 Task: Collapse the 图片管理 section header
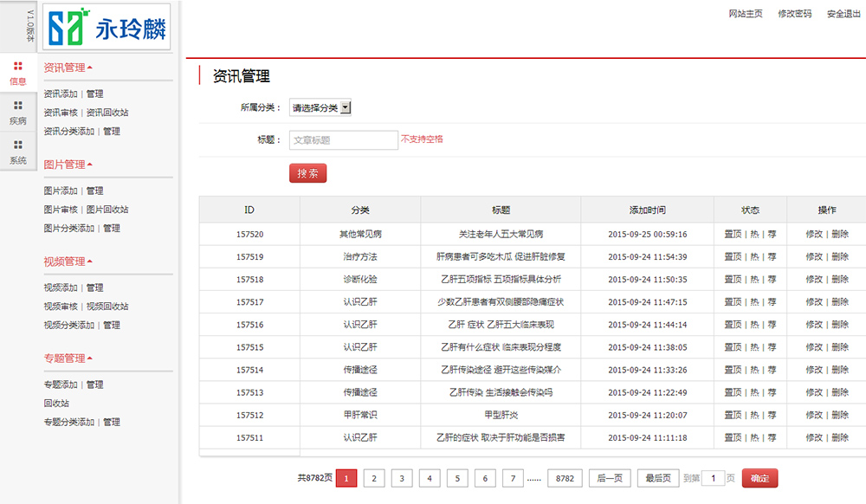[x=63, y=164]
